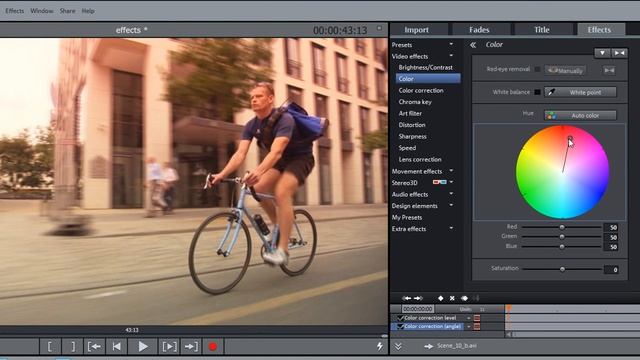Set a keyframe with the diamond icon
Image resolution: width=640 pixels, height=360 pixels.
(x=440, y=298)
